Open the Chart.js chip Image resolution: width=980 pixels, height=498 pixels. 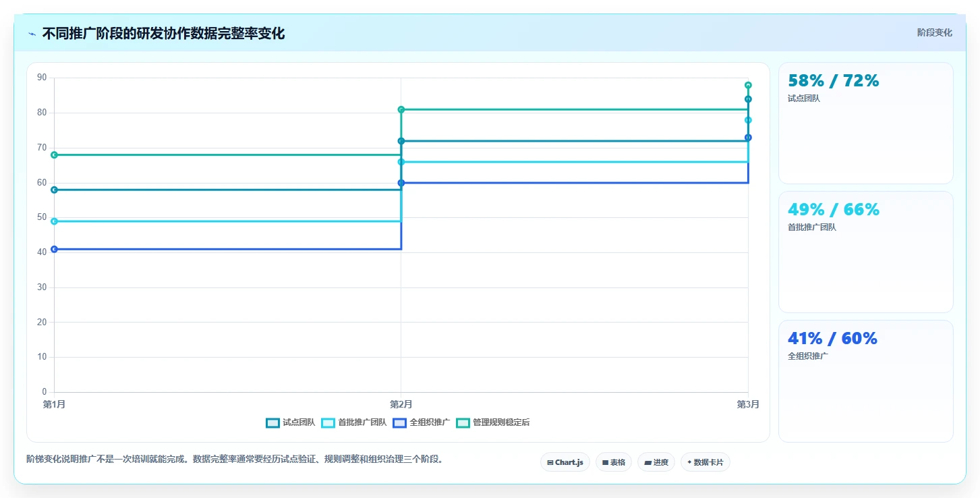point(565,462)
